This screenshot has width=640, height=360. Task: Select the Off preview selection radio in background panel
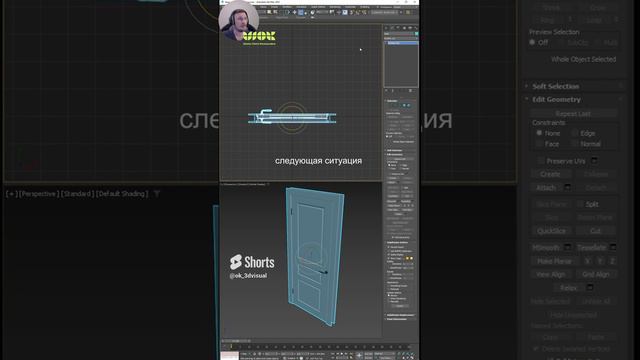click(x=532, y=42)
